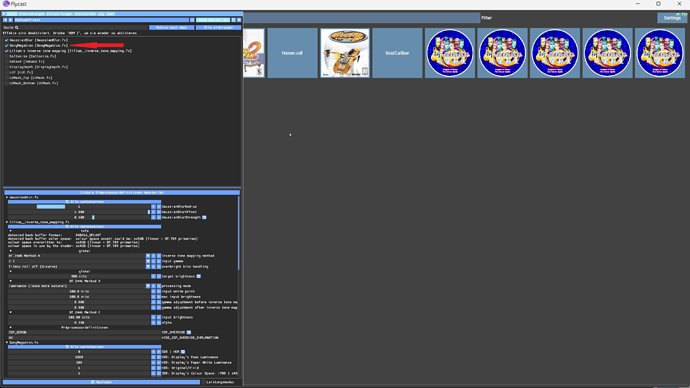Increase target brightness with its plus button
690x388 pixels.
click(159, 276)
